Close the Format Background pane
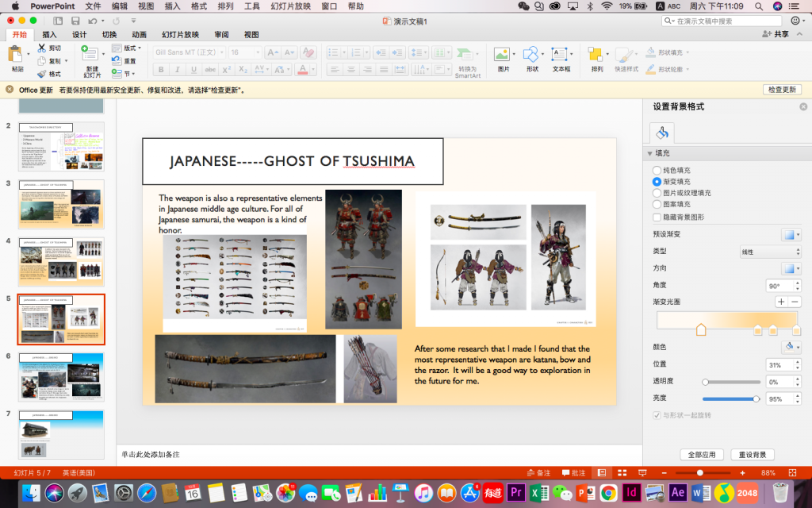Viewport: 812px width, 508px height. coord(803,107)
